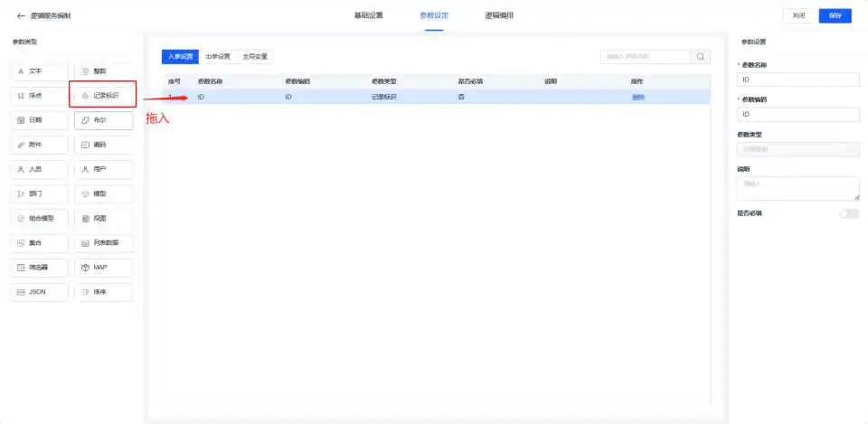Click the 说明 textarea in the settings panel
868x424 pixels.
pos(798,189)
